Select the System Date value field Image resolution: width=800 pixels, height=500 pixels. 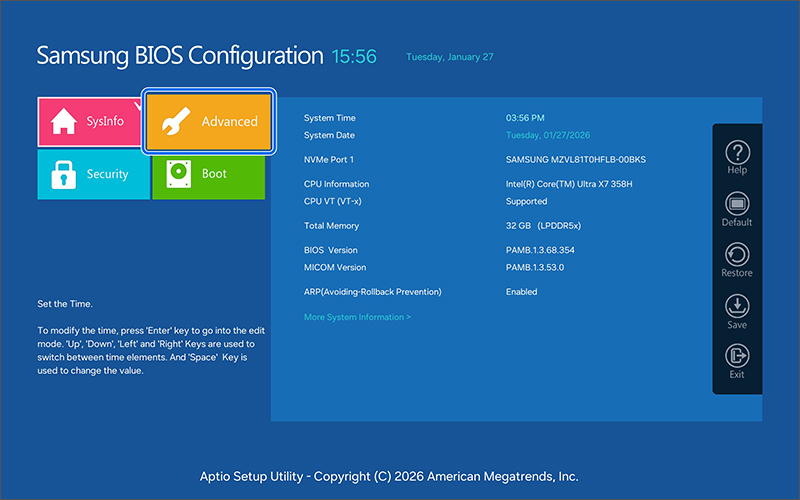point(549,135)
